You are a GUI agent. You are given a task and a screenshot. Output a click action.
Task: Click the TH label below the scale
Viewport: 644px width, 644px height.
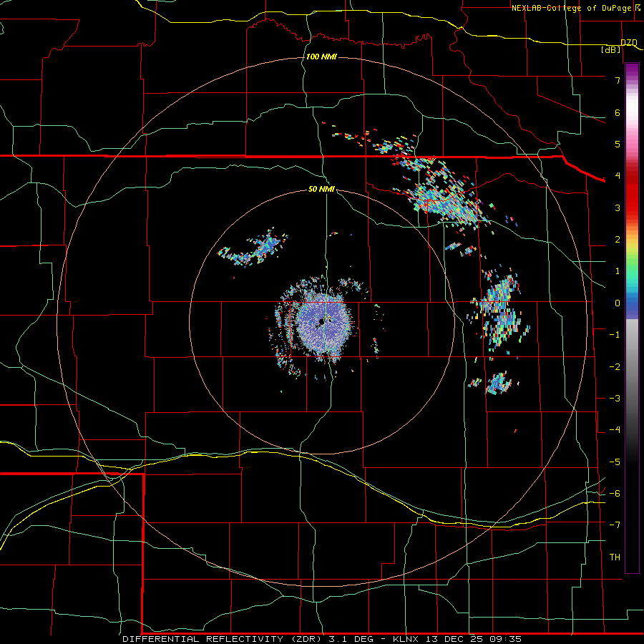coord(615,557)
